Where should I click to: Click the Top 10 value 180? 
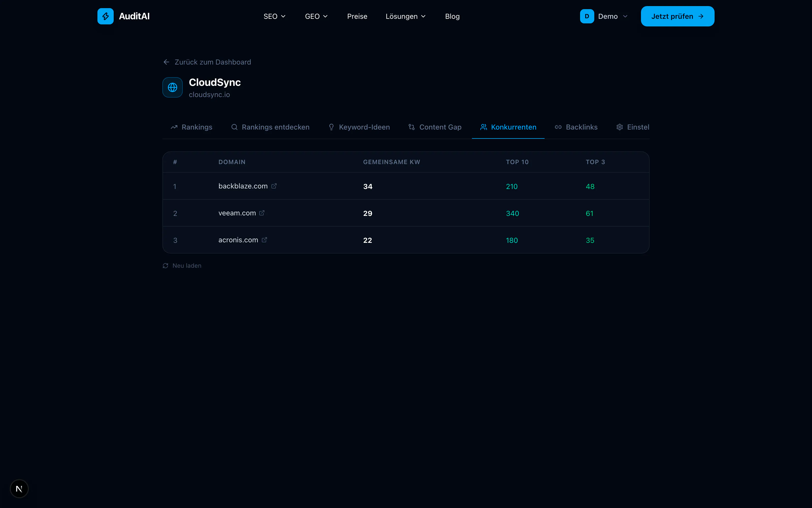(x=512, y=240)
